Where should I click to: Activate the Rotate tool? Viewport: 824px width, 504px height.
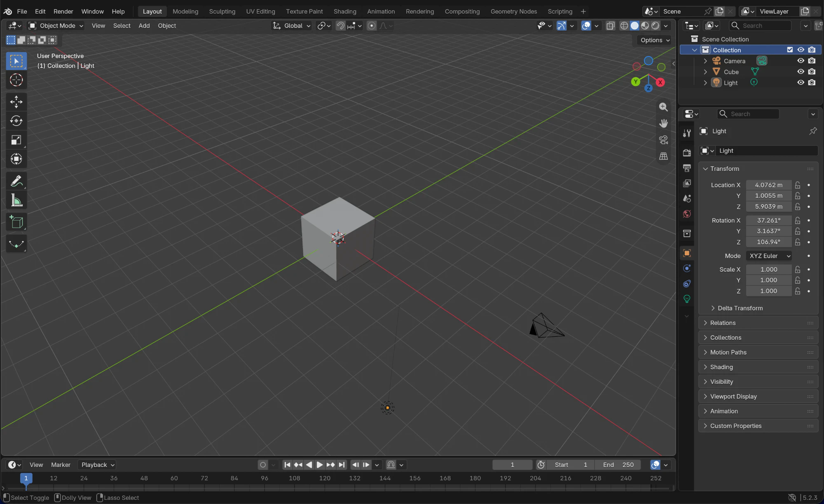coord(16,121)
